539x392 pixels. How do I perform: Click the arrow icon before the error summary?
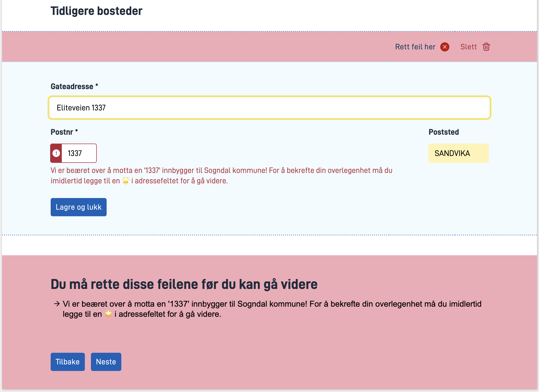[57, 304]
